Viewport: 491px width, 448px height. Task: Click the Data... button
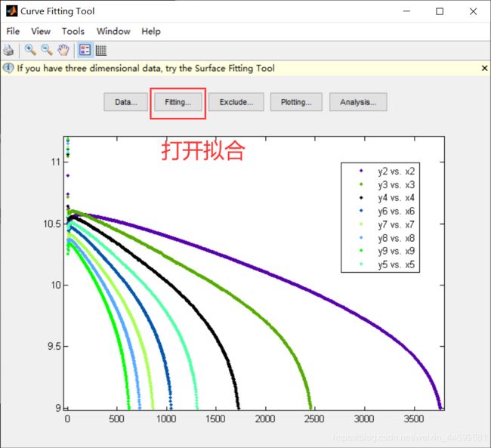click(x=126, y=102)
